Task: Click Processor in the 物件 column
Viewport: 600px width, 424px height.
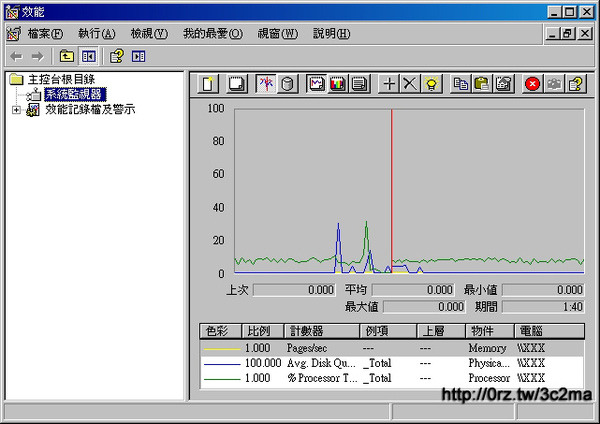Action: [x=489, y=378]
